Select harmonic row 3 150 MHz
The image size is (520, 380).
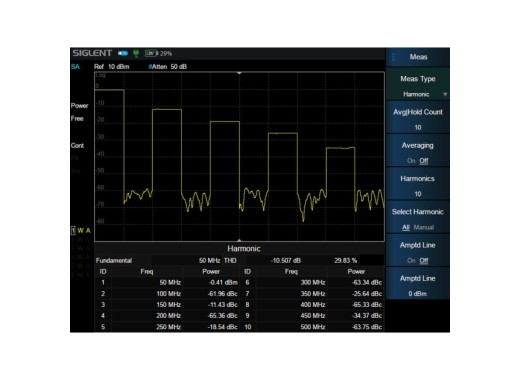click(x=167, y=305)
